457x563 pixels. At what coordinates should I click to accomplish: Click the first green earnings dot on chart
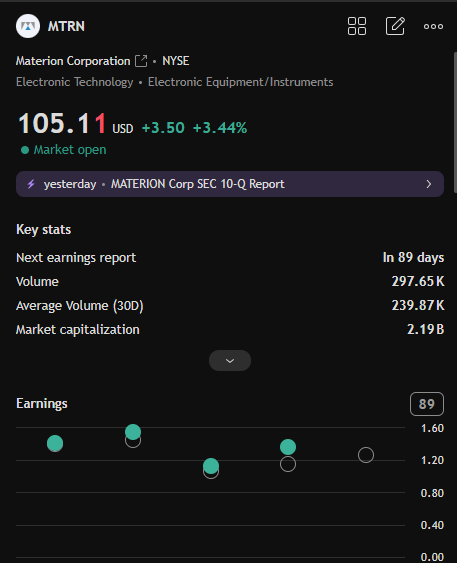(x=55, y=443)
